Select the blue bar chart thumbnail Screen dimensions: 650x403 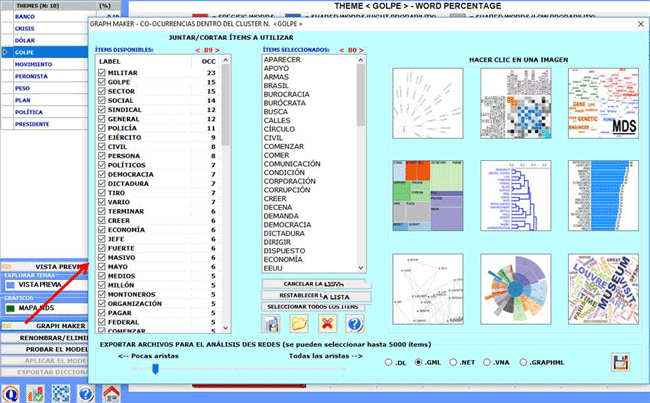point(603,196)
